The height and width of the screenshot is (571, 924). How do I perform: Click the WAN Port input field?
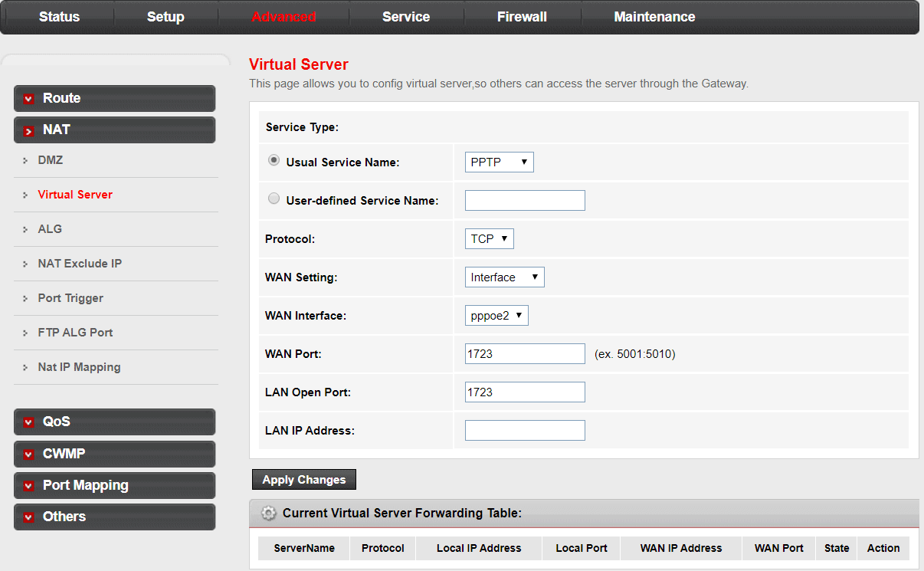[x=525, y=354]
